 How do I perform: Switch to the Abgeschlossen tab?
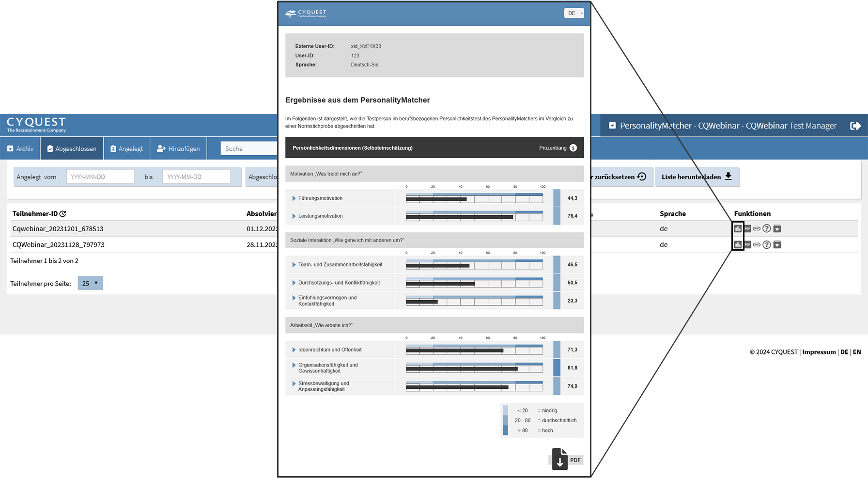coord(72,148)
